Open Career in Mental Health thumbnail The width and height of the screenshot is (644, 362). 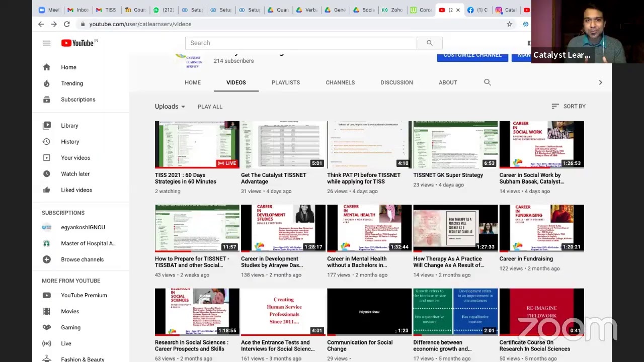pos(369,228)
